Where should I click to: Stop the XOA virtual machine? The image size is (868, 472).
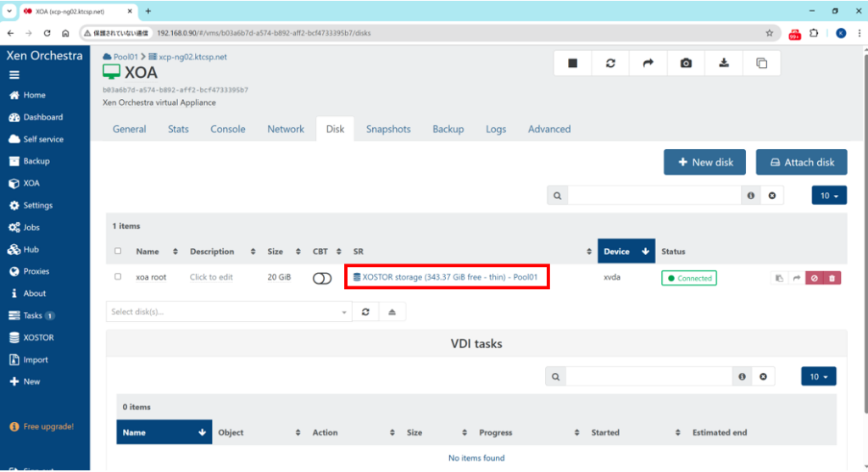point(572,64)
